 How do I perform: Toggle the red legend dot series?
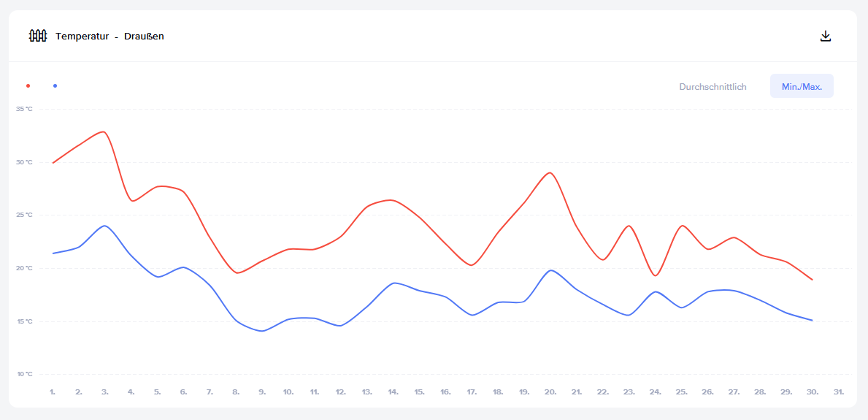click(x=28, y=86)
